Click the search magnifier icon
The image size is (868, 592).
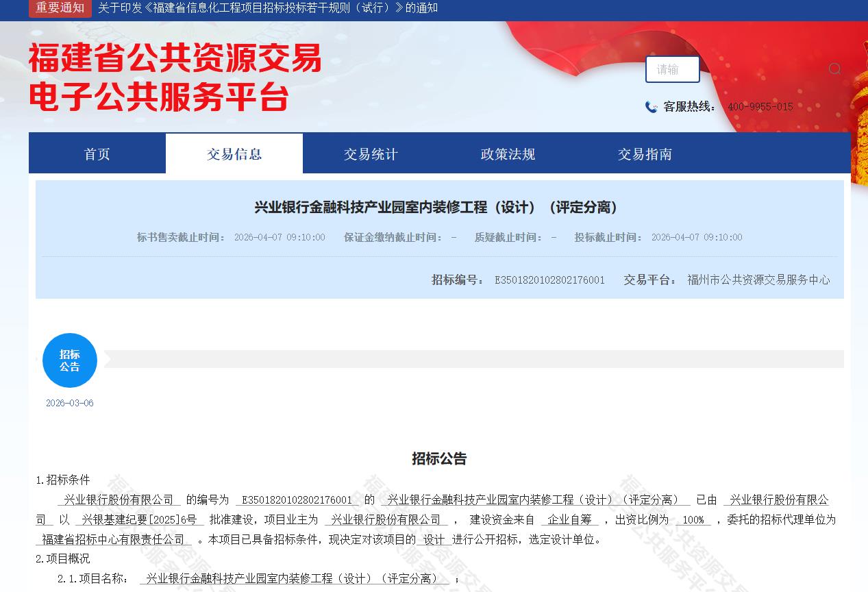tap(834, 69)
